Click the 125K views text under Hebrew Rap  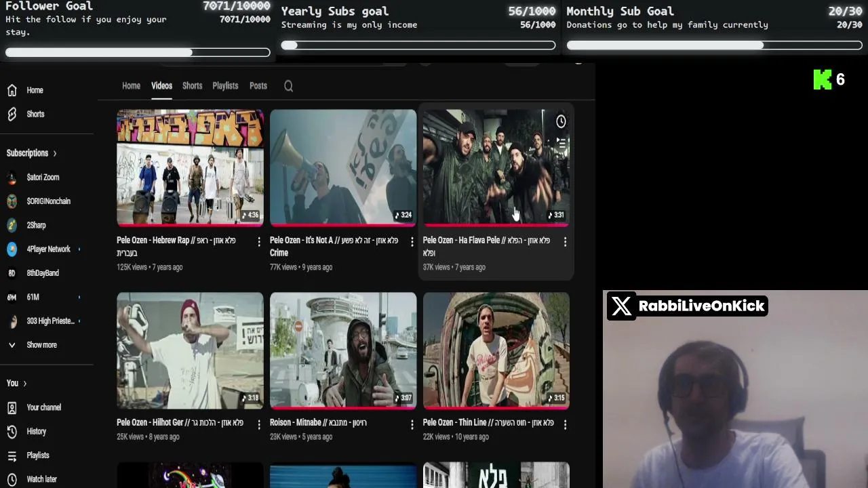click(132, 267)
